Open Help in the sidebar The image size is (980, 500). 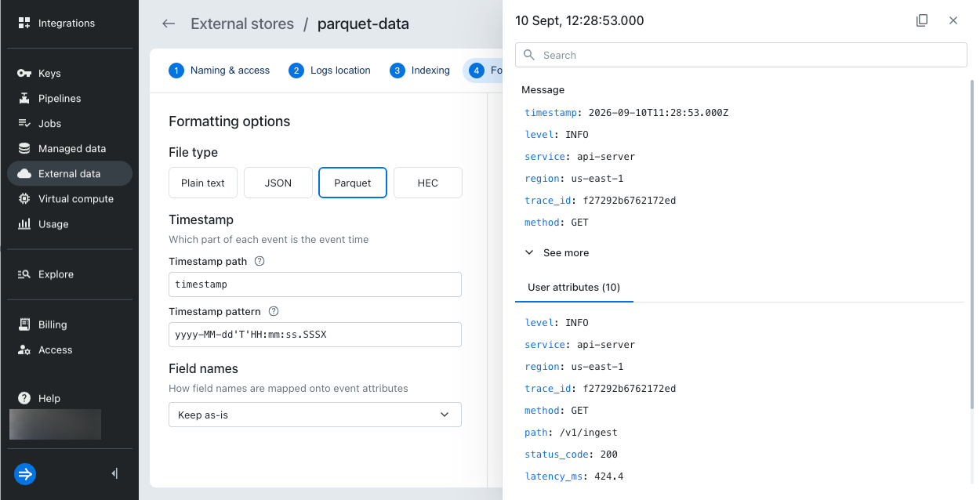tap(69, 398)
